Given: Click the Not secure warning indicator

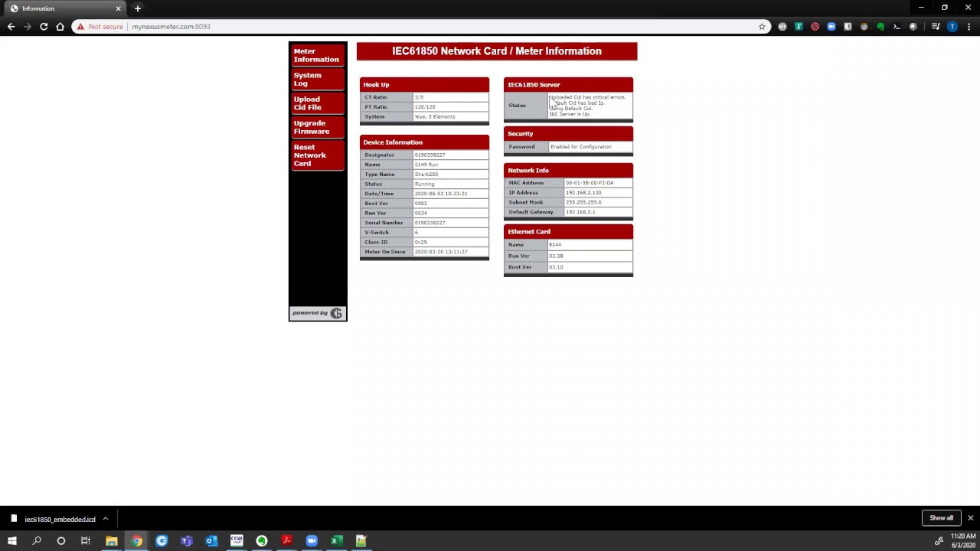Looking at the screenshot, I should 100,27.
